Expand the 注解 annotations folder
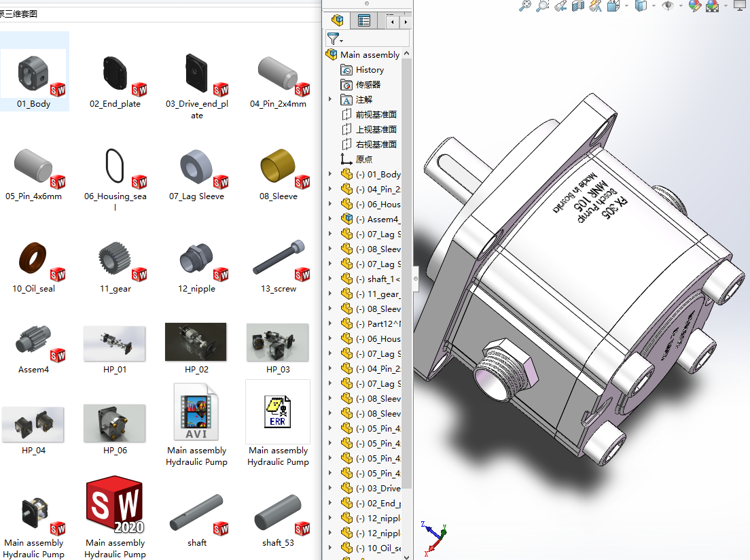This screenshot has height=560, width=750. pos(331,100)
